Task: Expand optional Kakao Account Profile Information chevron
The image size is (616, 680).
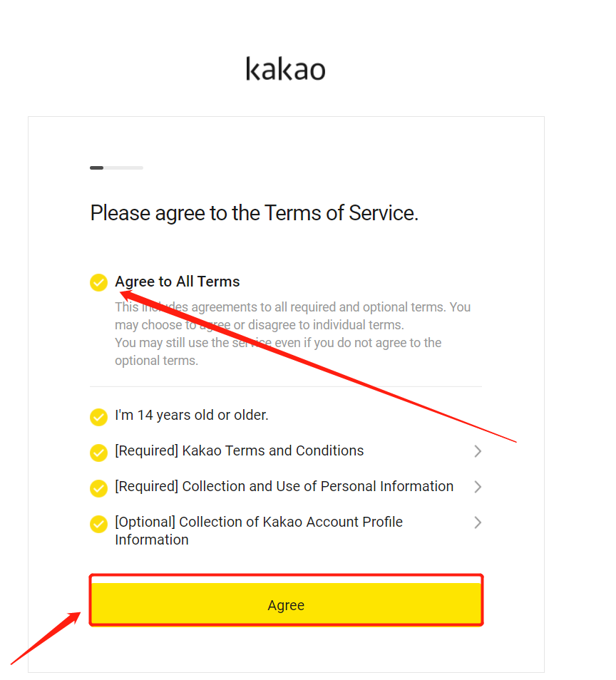Action: 478,522
